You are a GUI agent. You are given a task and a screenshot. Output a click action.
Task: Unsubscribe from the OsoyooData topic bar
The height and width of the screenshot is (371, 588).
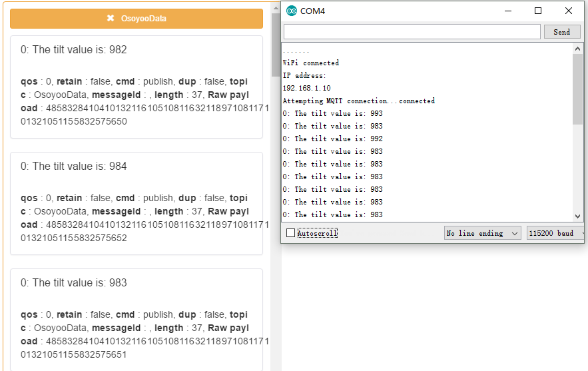pyautogui.click(x=137, y=19)
